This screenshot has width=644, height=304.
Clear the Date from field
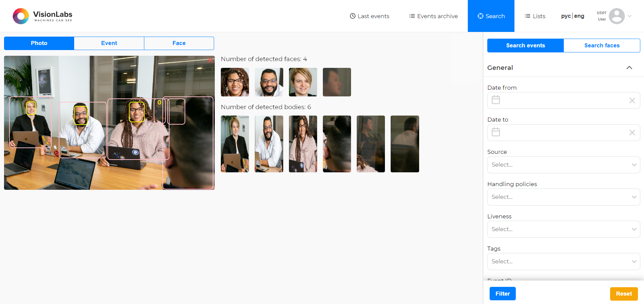pyautogui.click(x=632, y=100)
